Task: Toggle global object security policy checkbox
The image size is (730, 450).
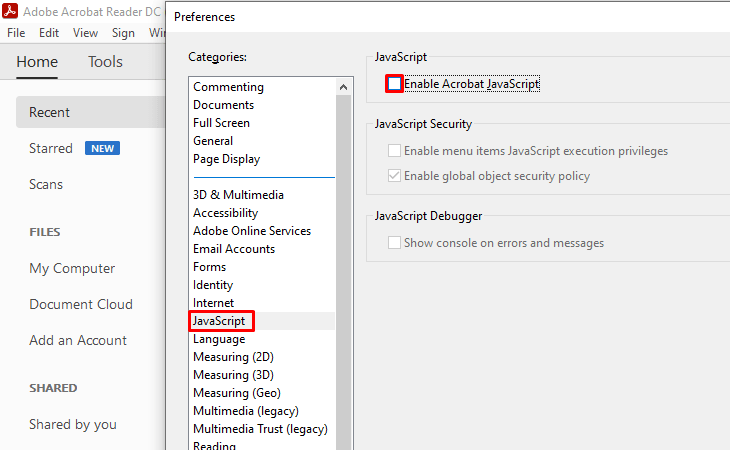Action: click(394, 176)
